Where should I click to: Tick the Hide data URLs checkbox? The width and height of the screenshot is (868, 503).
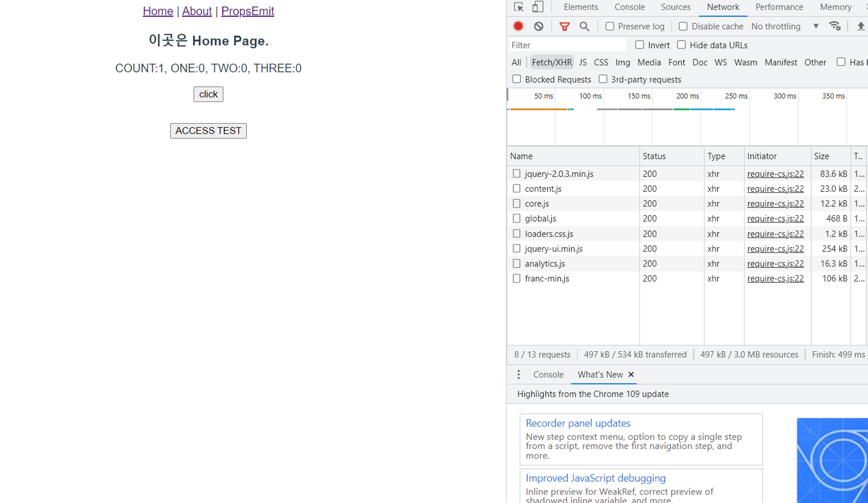tap(681, 45)
